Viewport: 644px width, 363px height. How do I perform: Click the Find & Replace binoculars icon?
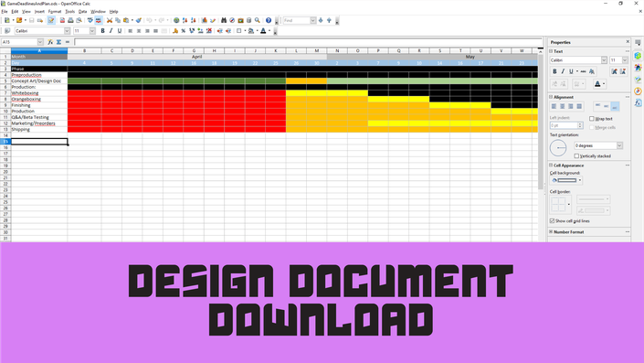pos(224,20)
